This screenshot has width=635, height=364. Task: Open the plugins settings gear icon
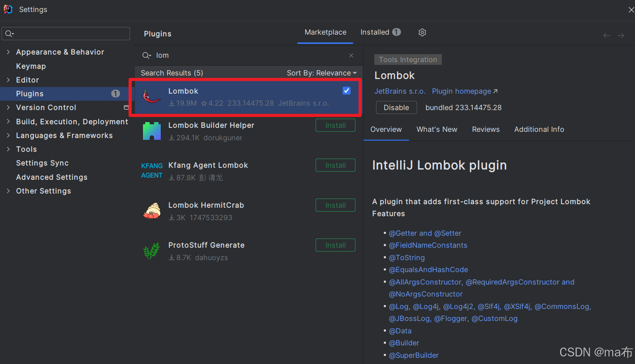422,32
